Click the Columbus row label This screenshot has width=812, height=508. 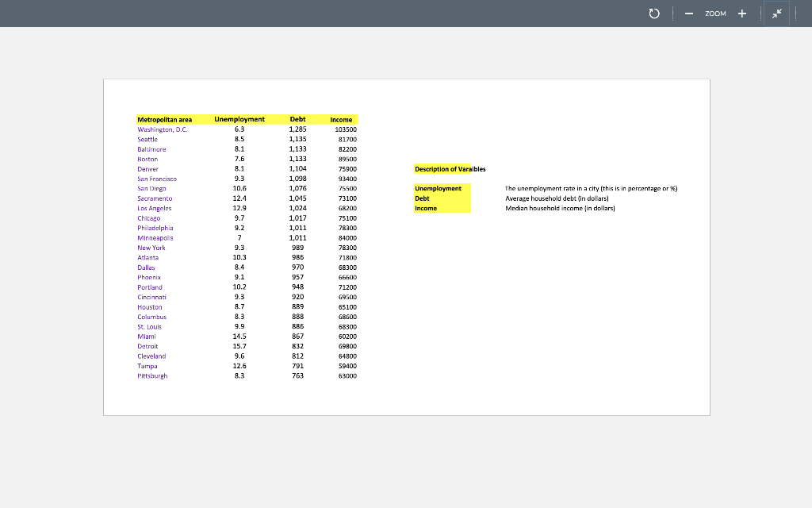pos(151,317)
